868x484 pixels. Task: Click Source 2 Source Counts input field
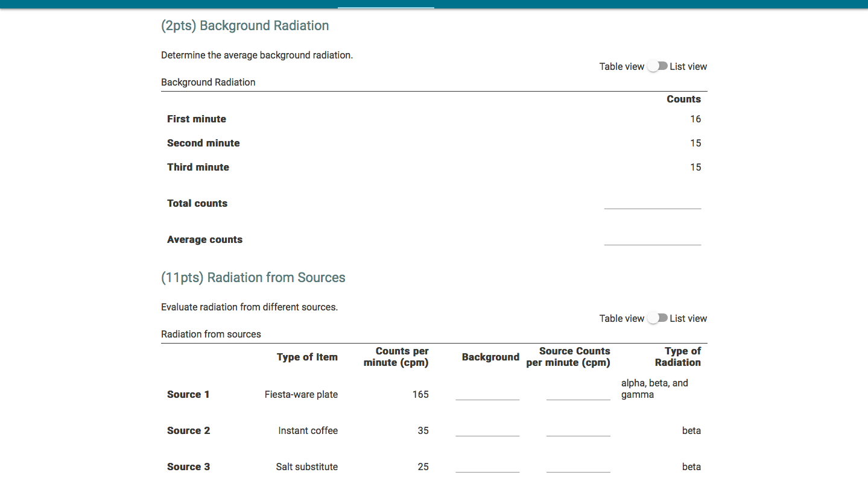[578, 430]
